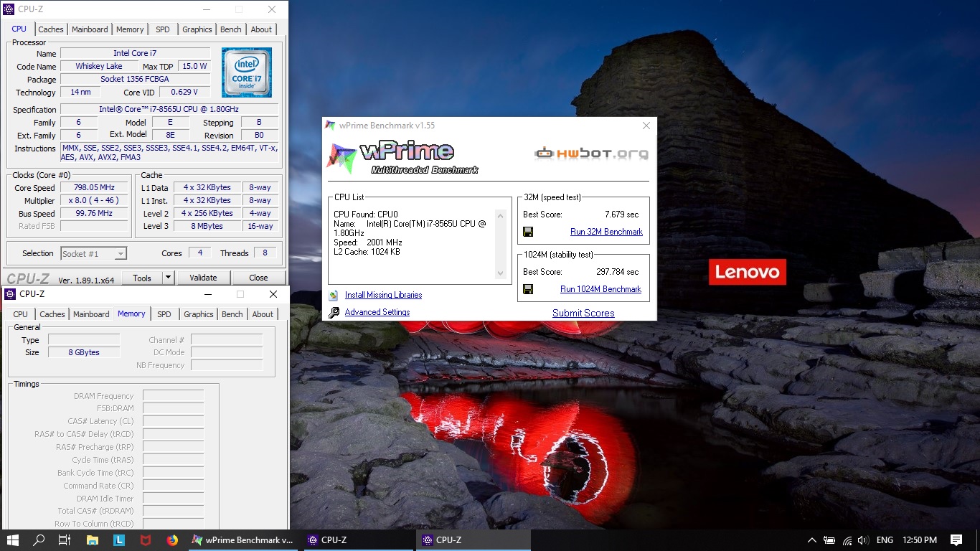
Task: Open Advanced Settings link in wPrime
Action: pyautogui.click(x=377, y=312)
